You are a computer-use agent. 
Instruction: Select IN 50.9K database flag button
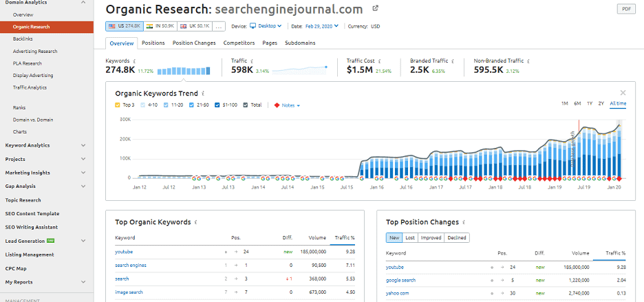160,26
